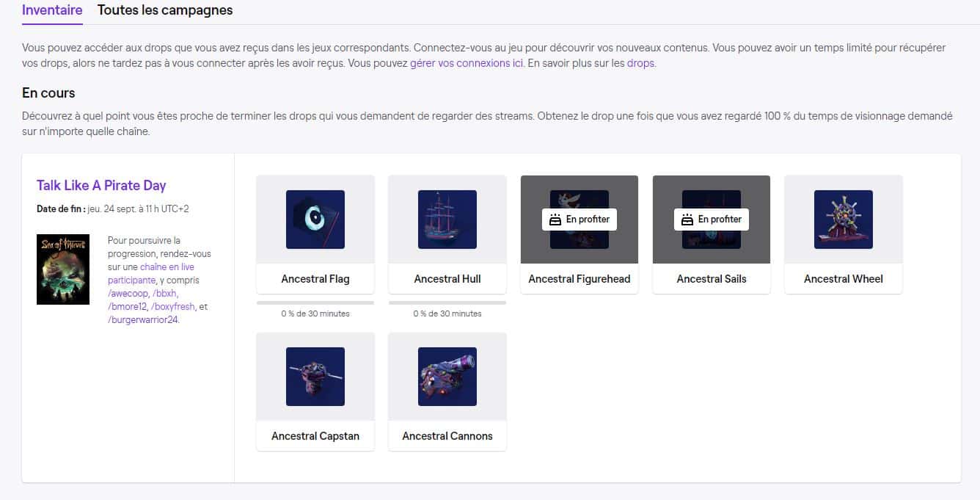Image resolution: width=980 pixels, height=500 pixels.
Task: Select the Ancestral Figurehead label
Action: [x=579, y=279]
